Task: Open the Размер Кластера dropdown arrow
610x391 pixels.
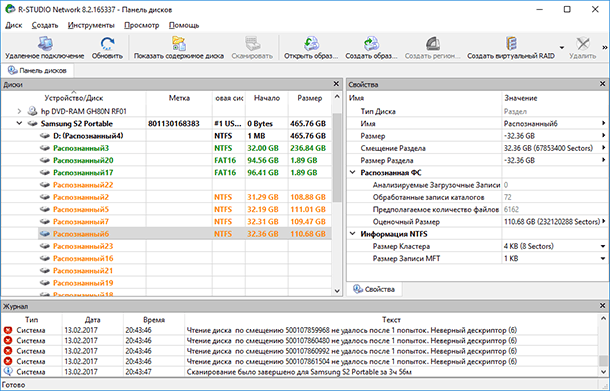Action: [603, 246]
